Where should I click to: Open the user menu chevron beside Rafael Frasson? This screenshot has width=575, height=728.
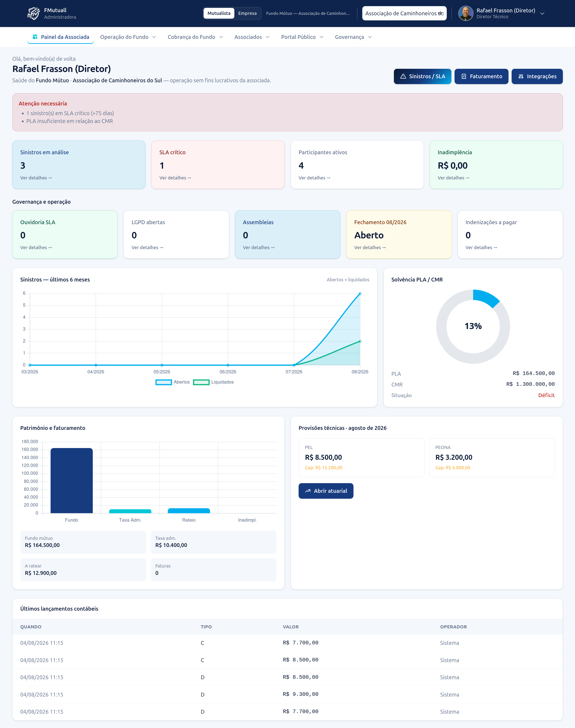pyautogui.click(x=542, y=13)
